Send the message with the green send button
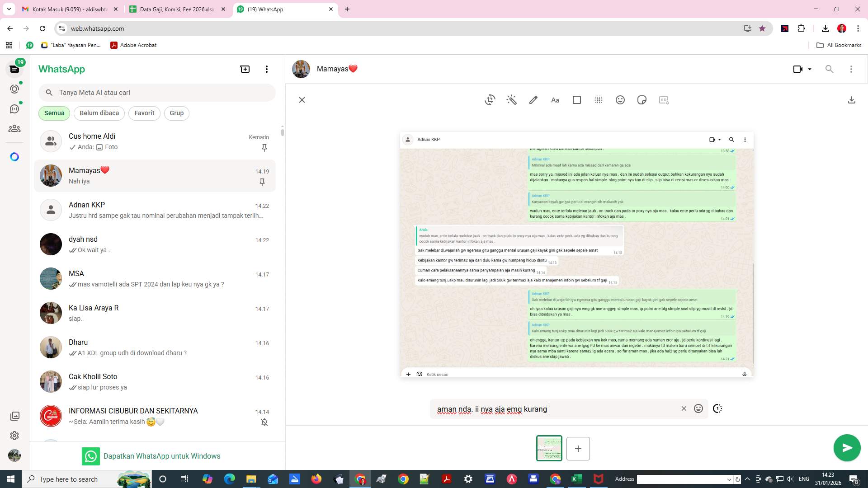The width and height of the screenshot is (868, 488). [846, 448]
